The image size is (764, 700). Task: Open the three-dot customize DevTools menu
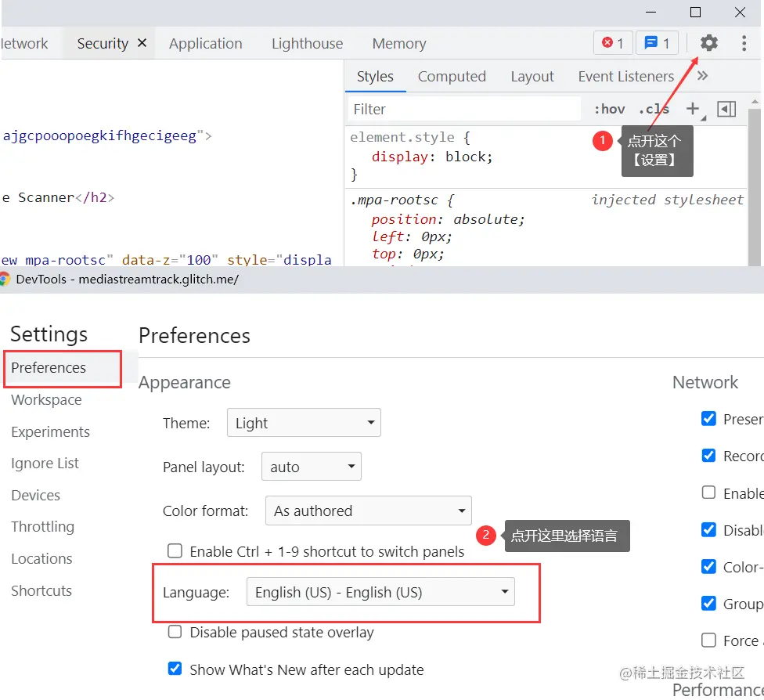(744, 43)
